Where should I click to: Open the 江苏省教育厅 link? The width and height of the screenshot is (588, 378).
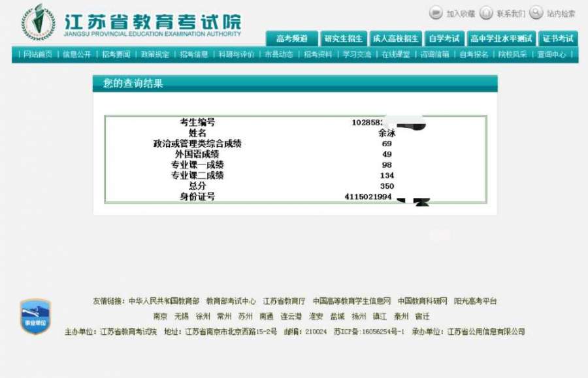point(284,301)
